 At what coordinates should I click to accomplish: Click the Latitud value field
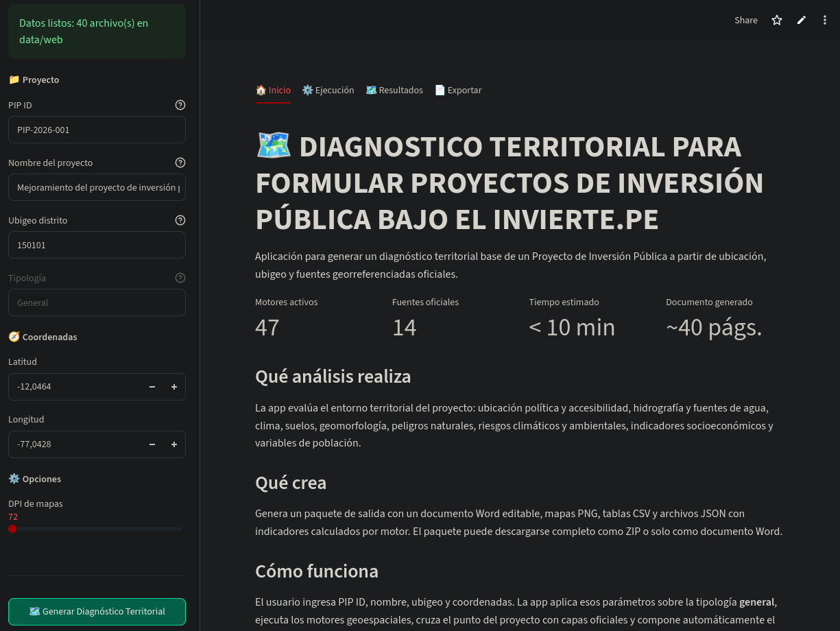tap(75, 387)
